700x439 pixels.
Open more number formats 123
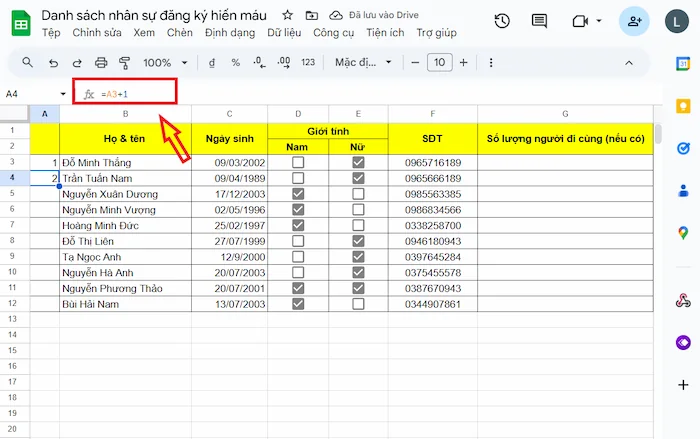(308, 63)
